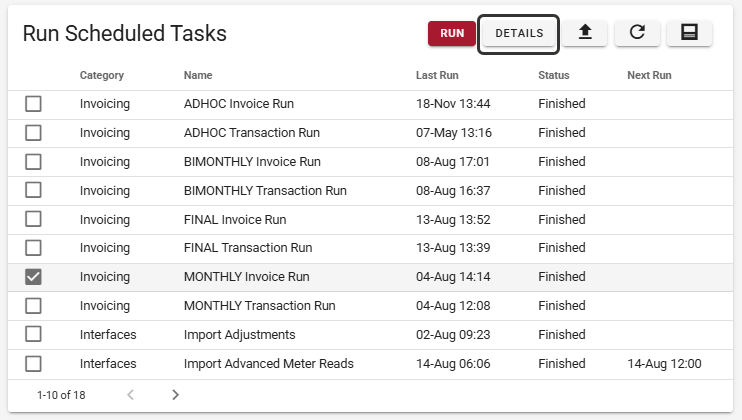Click the BIMONTHLY Invoice Run name
This screenshot has height=420, width=742.
[x=252, y=162]
